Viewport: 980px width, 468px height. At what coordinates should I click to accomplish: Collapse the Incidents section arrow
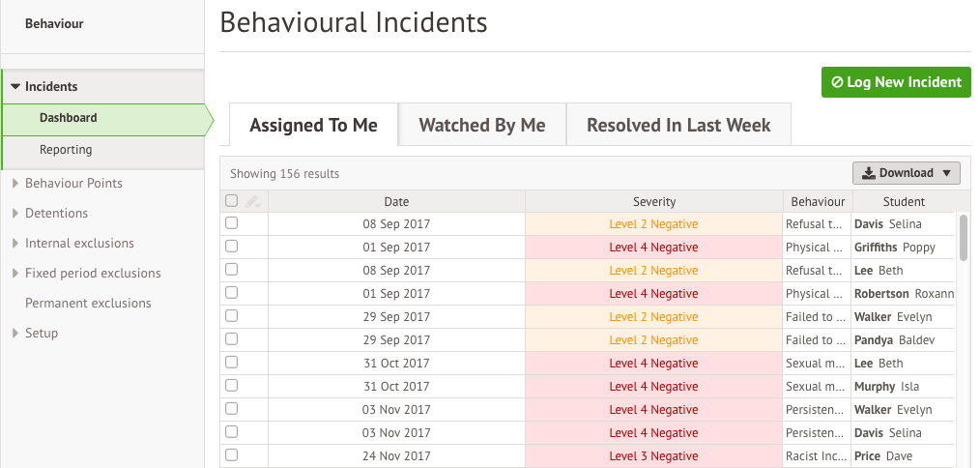click(x=15, y=86)
